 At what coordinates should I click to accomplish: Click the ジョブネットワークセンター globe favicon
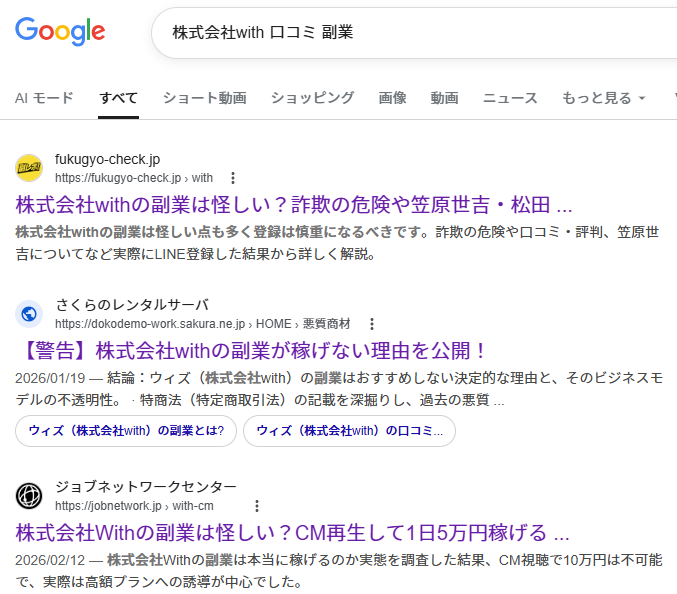coord(29,496)
